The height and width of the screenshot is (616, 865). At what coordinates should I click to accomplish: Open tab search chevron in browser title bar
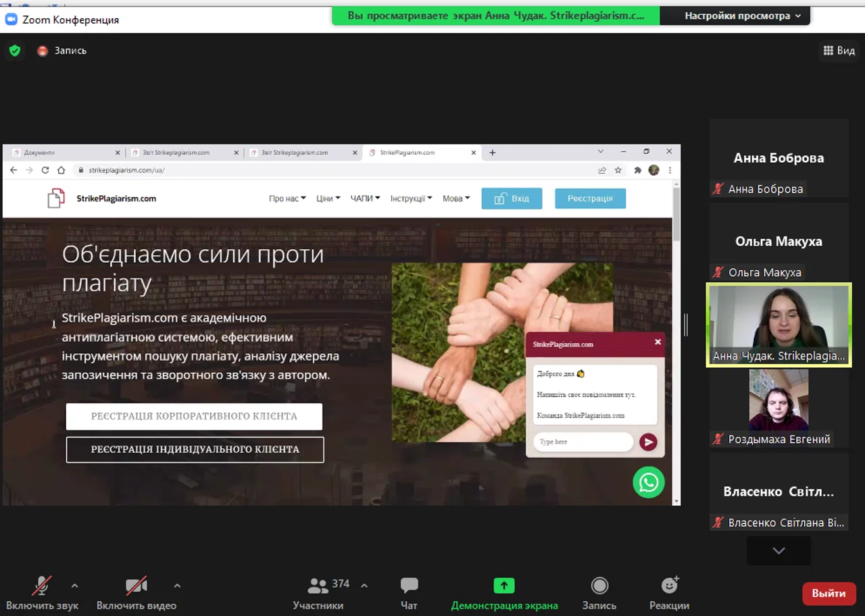tap(601, 152)
